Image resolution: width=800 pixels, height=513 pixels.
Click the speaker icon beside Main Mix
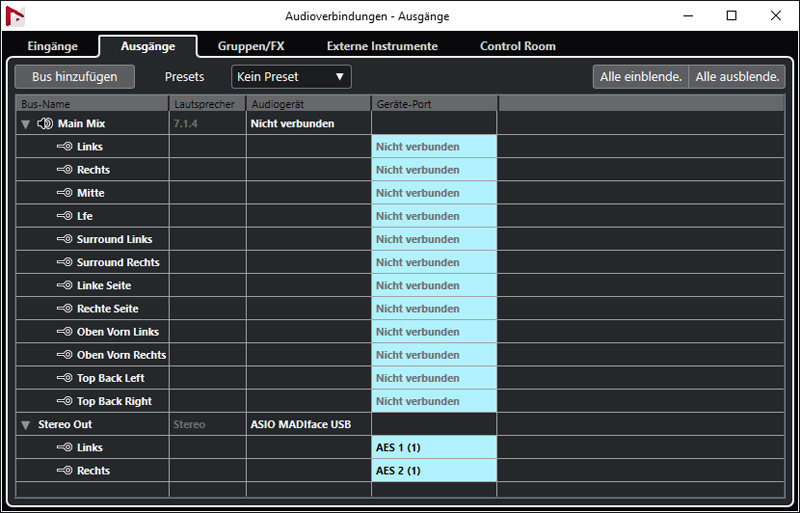(44, 124)
